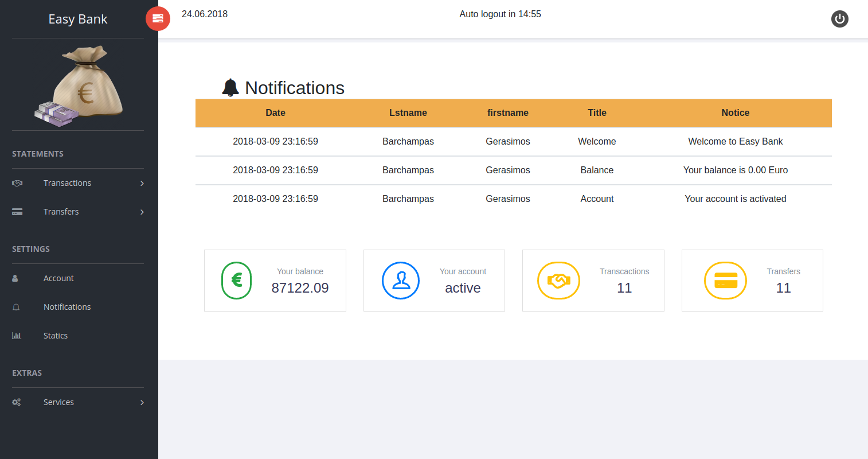Click the Account title cell in table

[597, 199]
